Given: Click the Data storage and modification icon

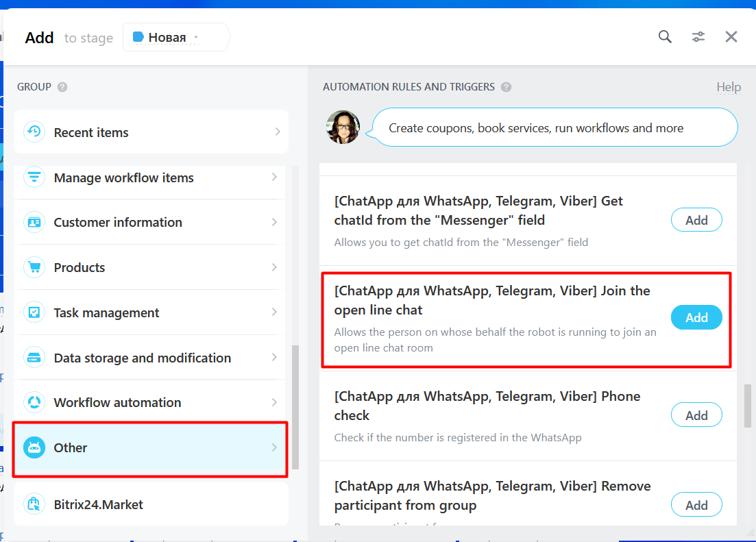Looking at the screenshot, I should (x=34, y=358).
